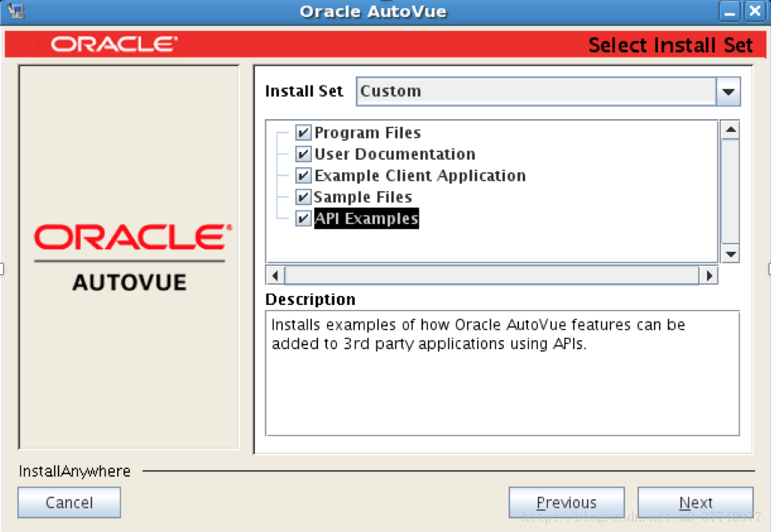Screen dimensions: 771x532
Task: Uncheck the User Documentation component
Action: coord(303,154)
